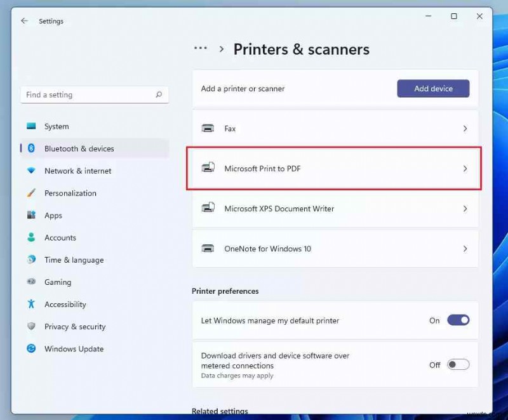Open the breadcrumb ellipsis menu
508x420 pixels.
200,48
